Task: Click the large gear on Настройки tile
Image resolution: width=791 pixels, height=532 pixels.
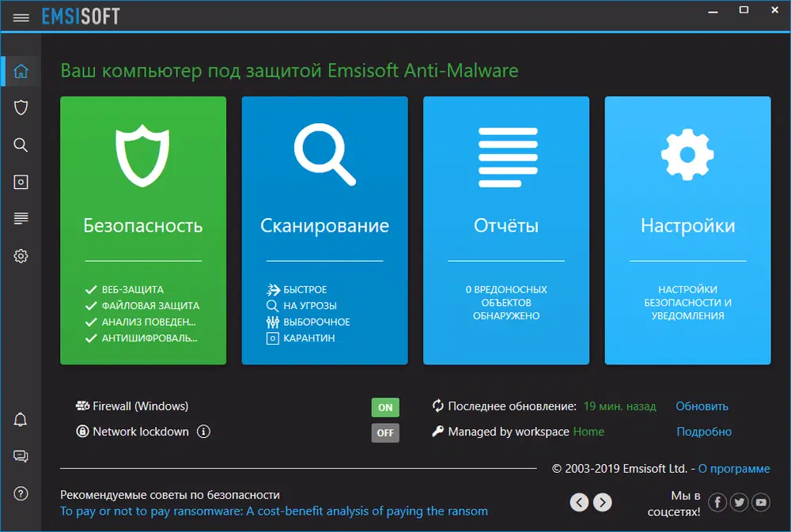Action: (687, 155)
